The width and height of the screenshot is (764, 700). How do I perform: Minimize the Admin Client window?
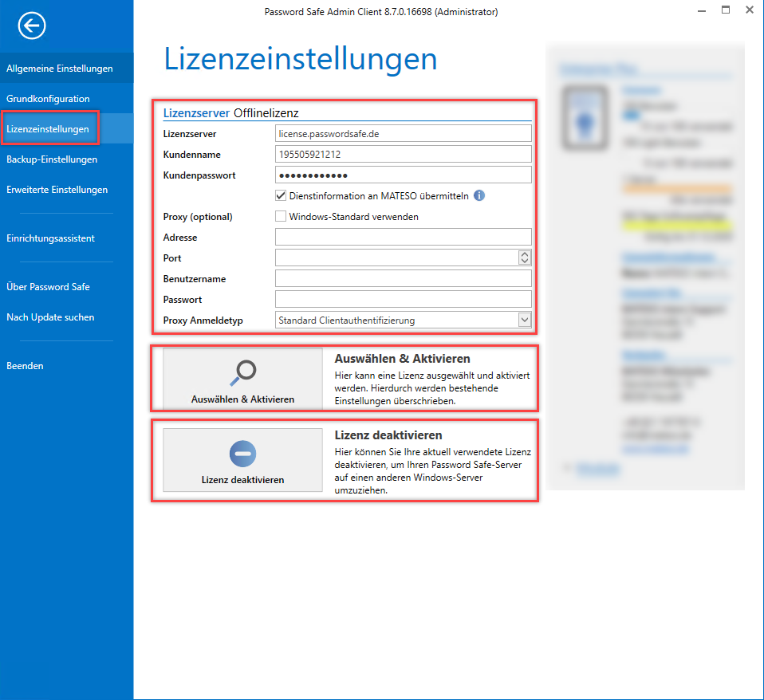pyautogui.click(x=702, y=10)
